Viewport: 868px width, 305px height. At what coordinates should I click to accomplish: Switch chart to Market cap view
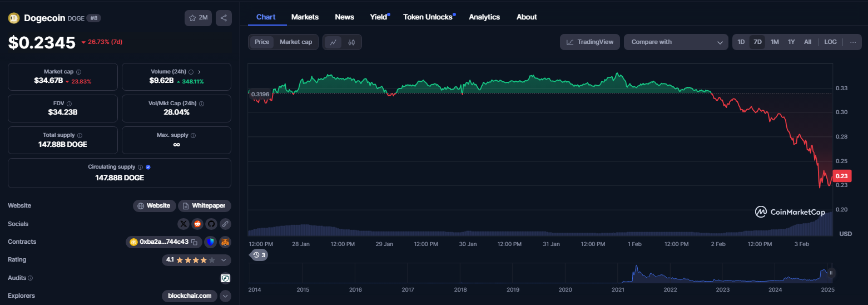tap(296, 42)
